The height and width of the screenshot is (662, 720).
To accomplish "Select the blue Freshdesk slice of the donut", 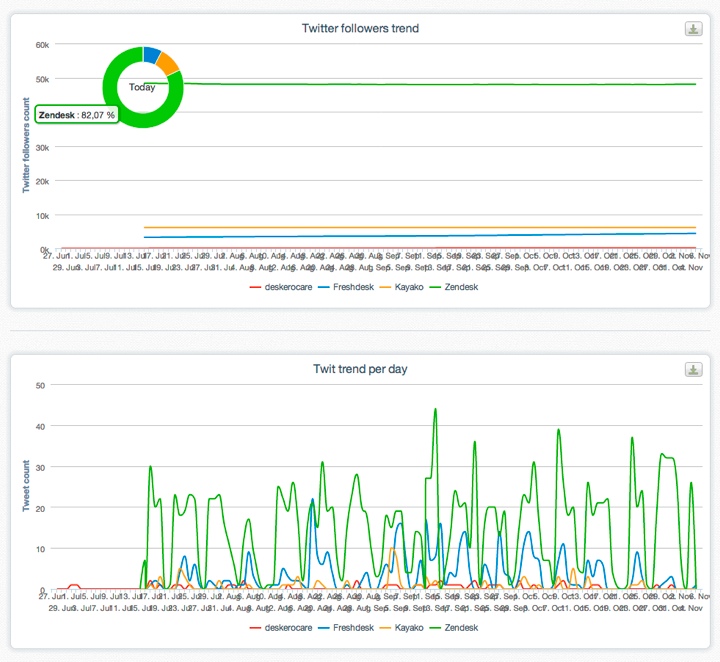I will 151,54.
